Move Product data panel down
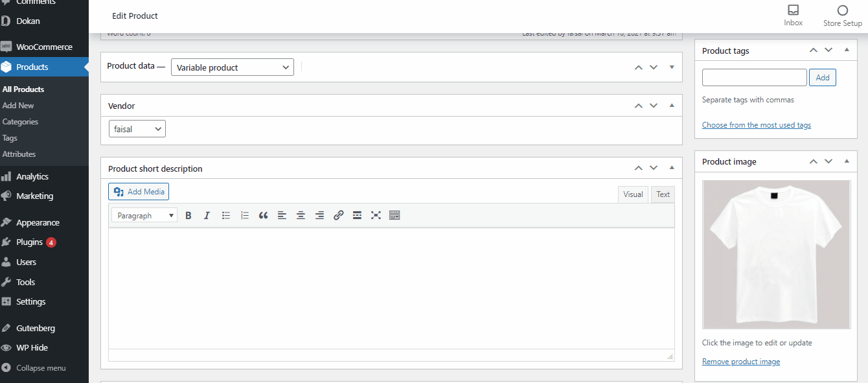The width and height of the screenshot is (868, 383). 654,67
